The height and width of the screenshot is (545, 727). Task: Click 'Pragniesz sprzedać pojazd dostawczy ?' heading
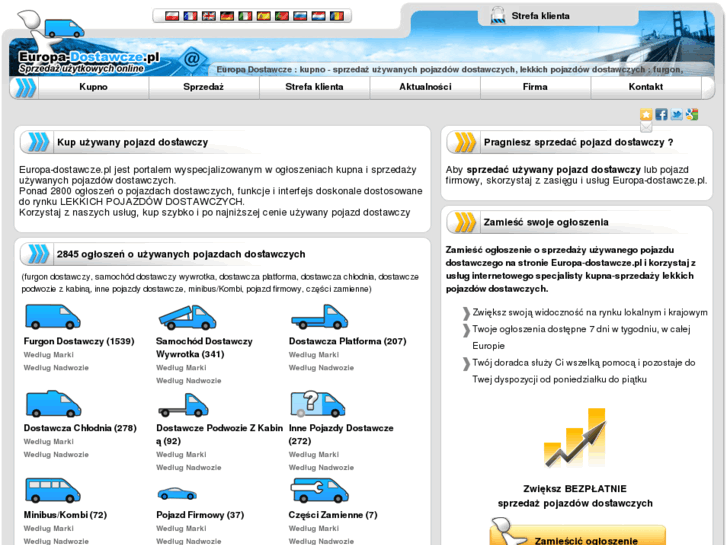click(x=579, y=142)
